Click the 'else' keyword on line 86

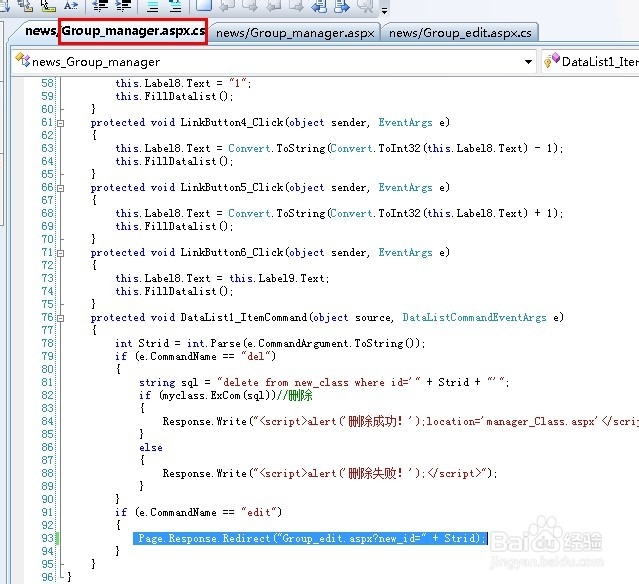151,447
